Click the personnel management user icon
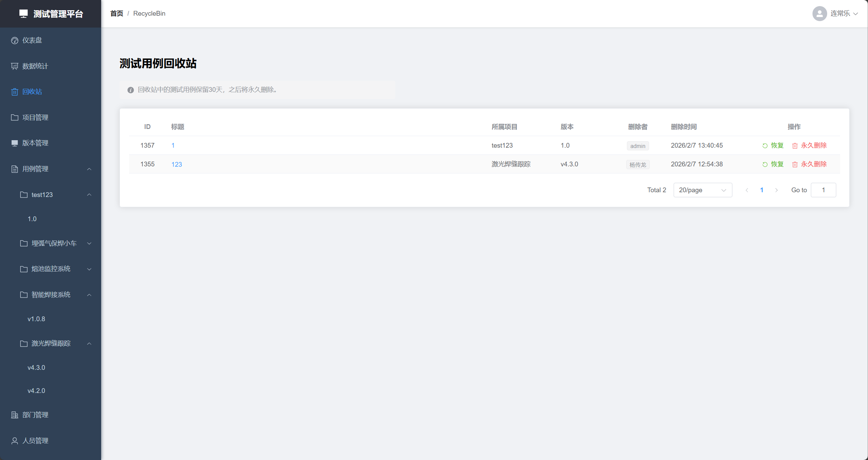Screen dimensions: 868x460 click(15, 441)
